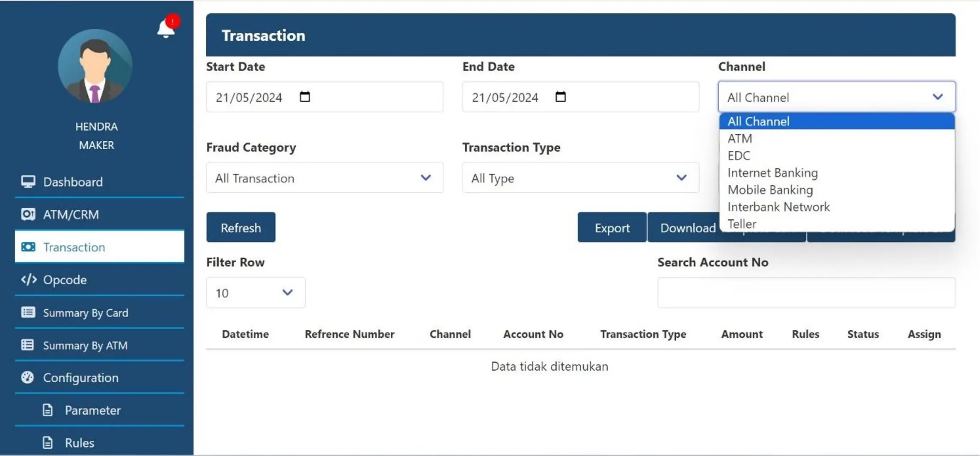Click the Search Account No input field
The width and height of the screenshot is (980, 456).
pos(806,292)
